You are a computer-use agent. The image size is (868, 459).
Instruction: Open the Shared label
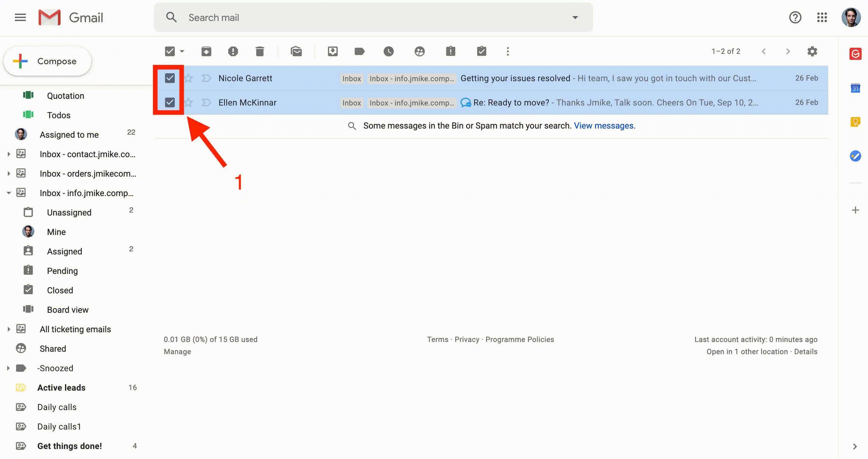(53, 349)
